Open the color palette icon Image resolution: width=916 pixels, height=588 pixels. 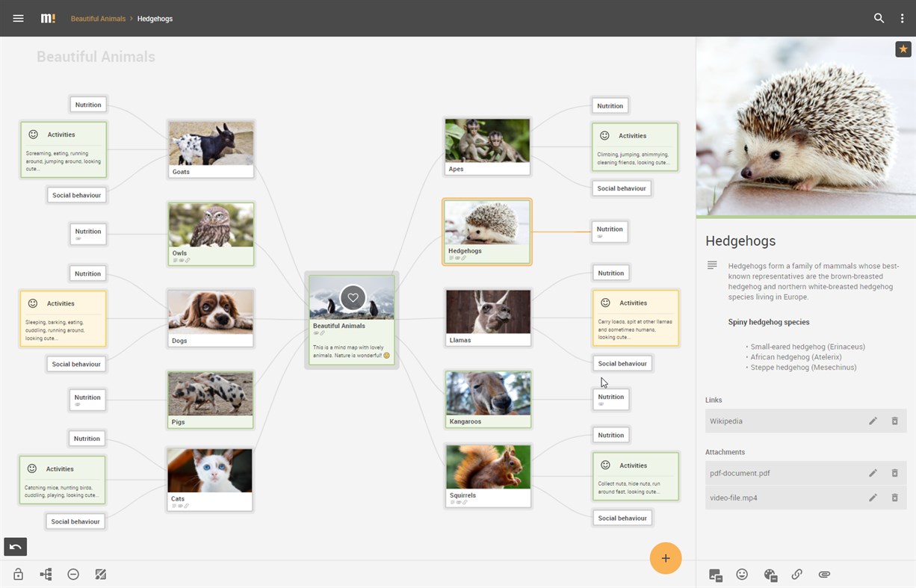770,575
